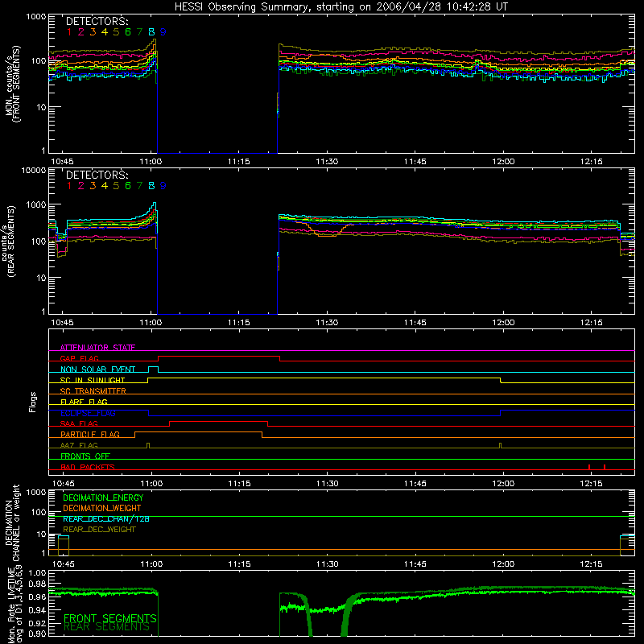Click the SC_IN_SUNLIGHT flag label

(93, 380)
